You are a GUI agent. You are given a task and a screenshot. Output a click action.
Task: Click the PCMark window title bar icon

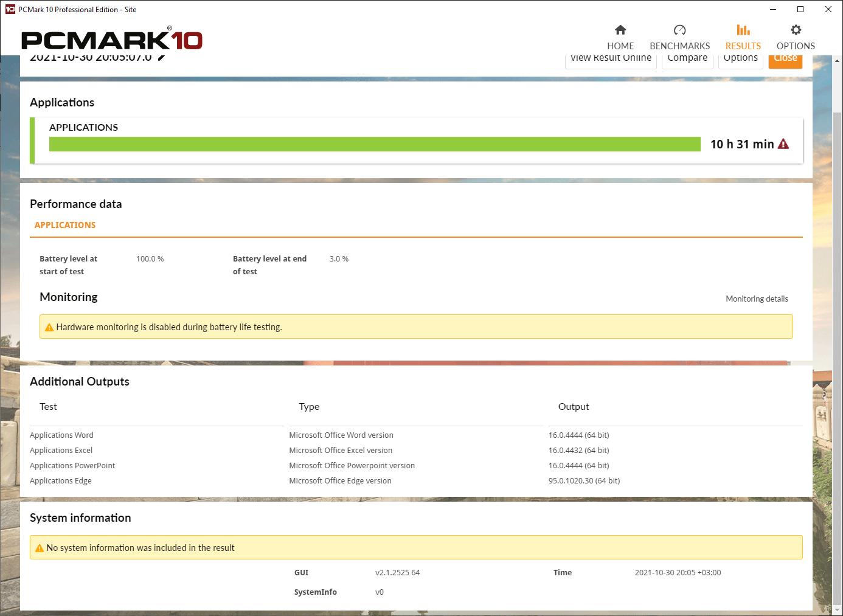coord(10,9)
